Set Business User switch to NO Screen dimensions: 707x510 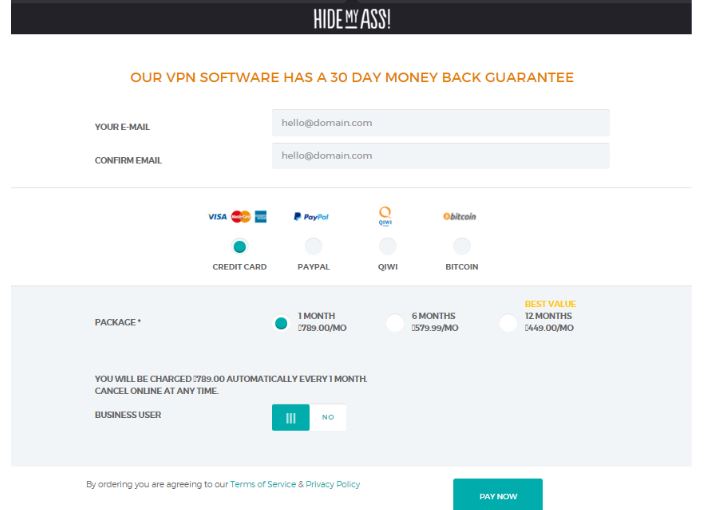(x=328, y=418)
